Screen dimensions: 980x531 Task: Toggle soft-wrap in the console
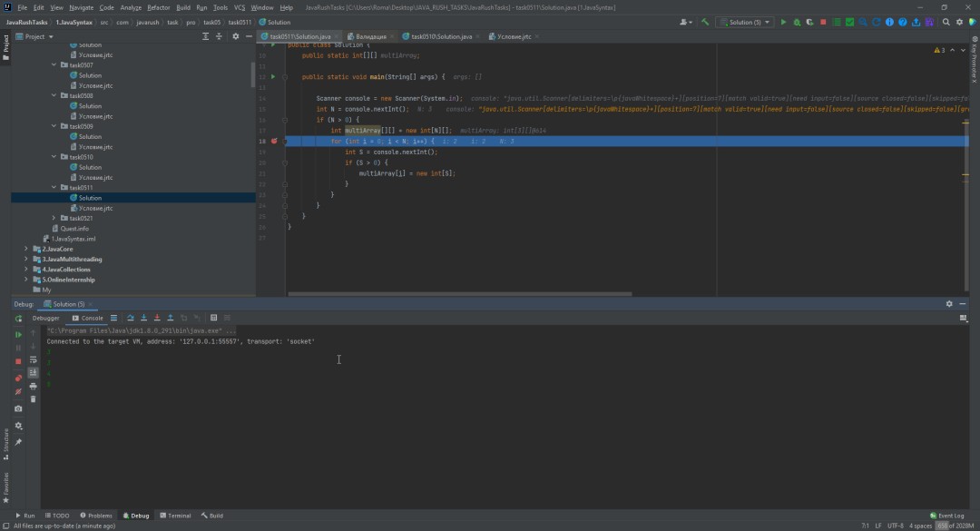(34, 359)
